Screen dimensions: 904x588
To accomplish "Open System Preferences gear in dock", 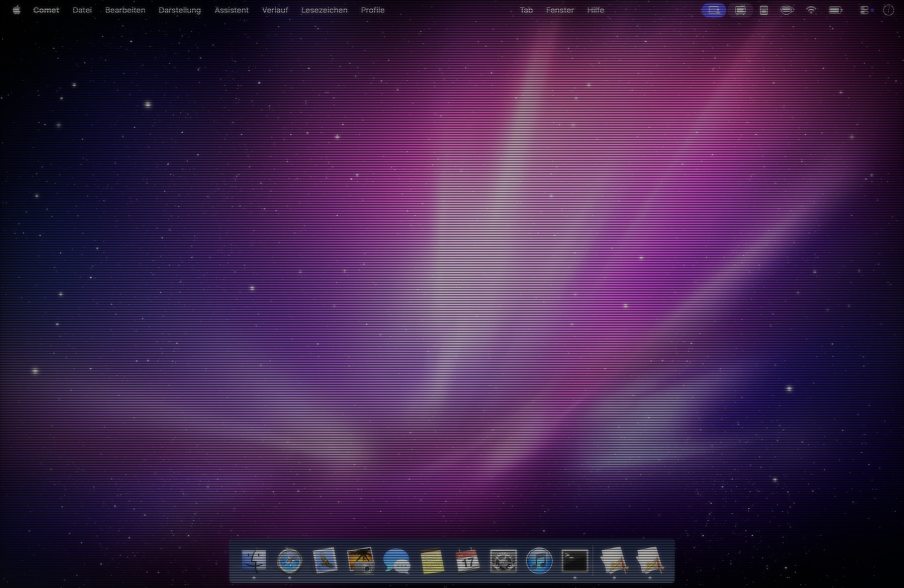I will coord(503,561).
